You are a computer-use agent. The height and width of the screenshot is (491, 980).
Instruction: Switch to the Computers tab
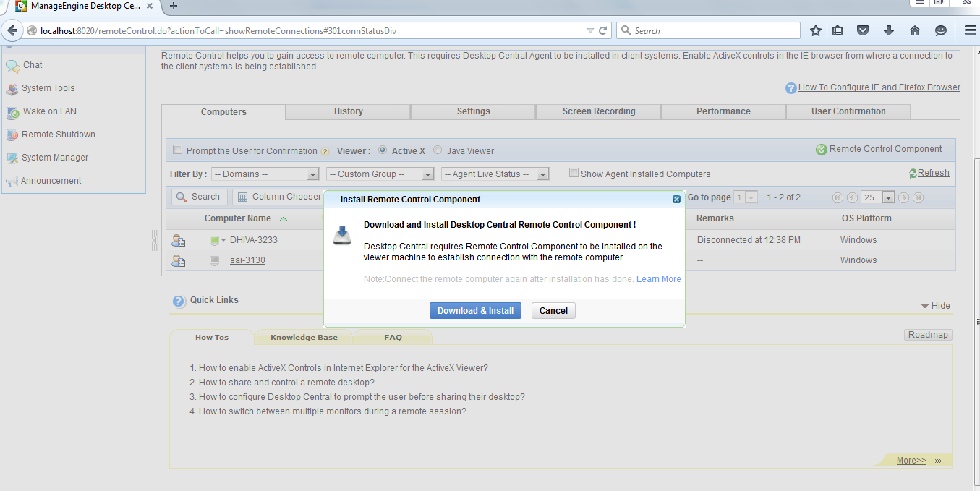pyautogui.click(x=223, y=112)
